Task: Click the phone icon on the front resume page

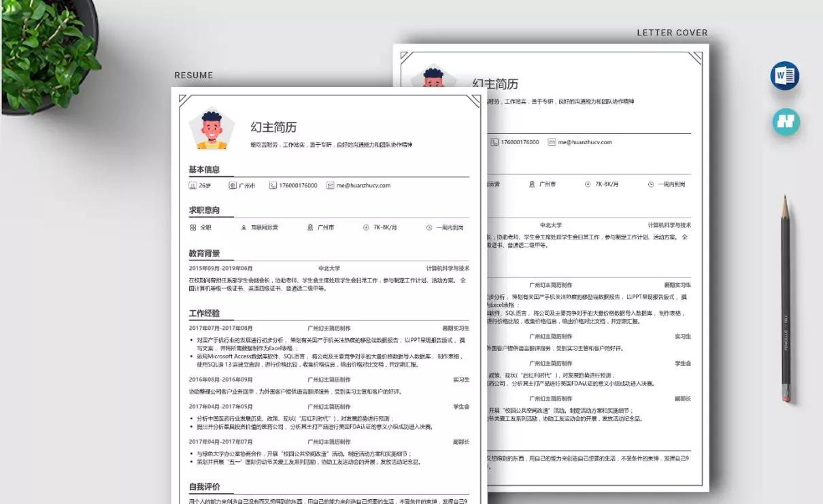Action: (x=273, y=186)
